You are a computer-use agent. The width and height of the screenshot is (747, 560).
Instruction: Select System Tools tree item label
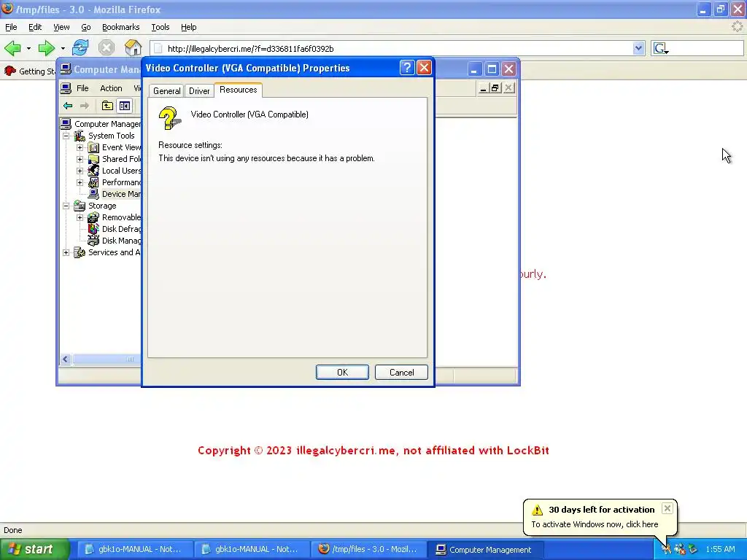(111, 136)
